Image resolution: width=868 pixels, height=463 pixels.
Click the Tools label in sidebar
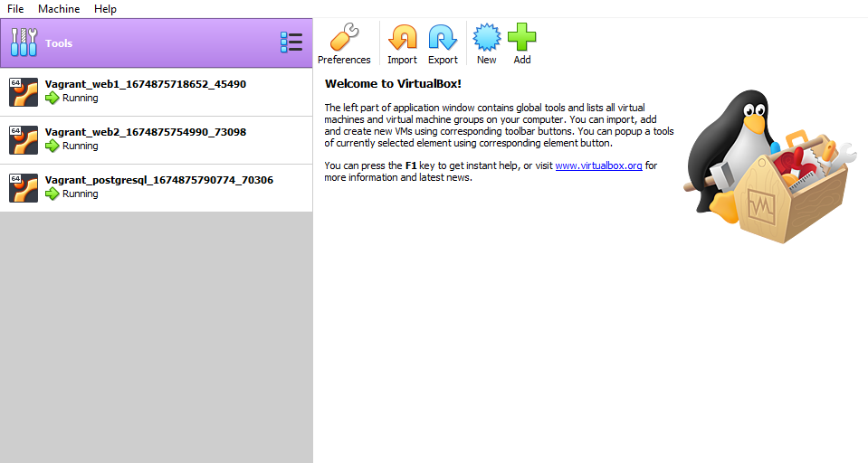tap(59, 43)
